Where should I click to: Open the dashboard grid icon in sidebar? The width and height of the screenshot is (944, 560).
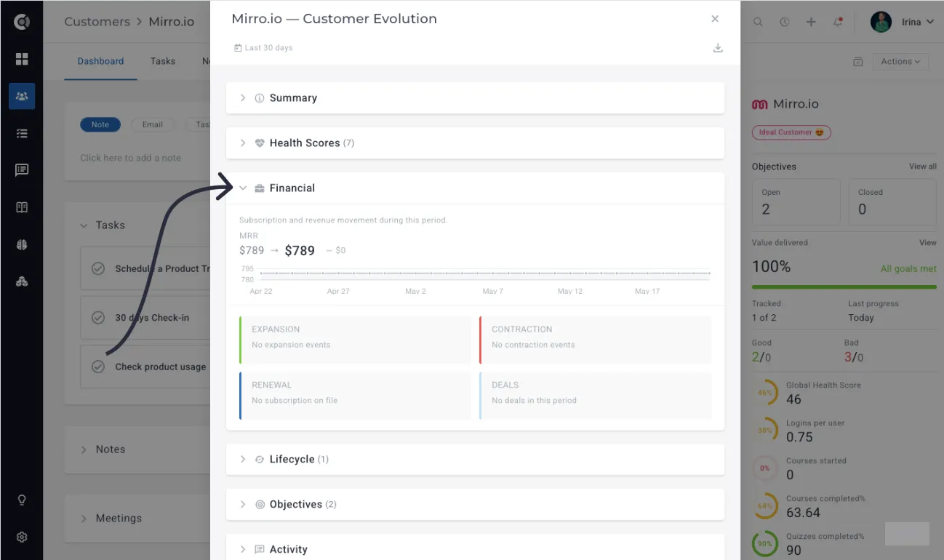point(22,59)
